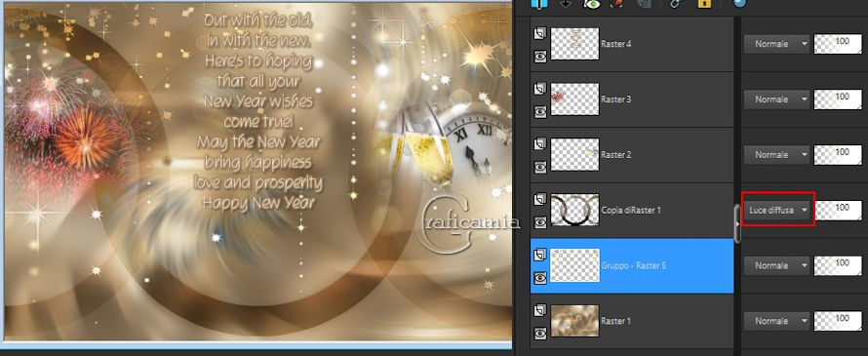
Task: Open Luce diffusa blend mode dropdown
Action: (x=776, y=211)
